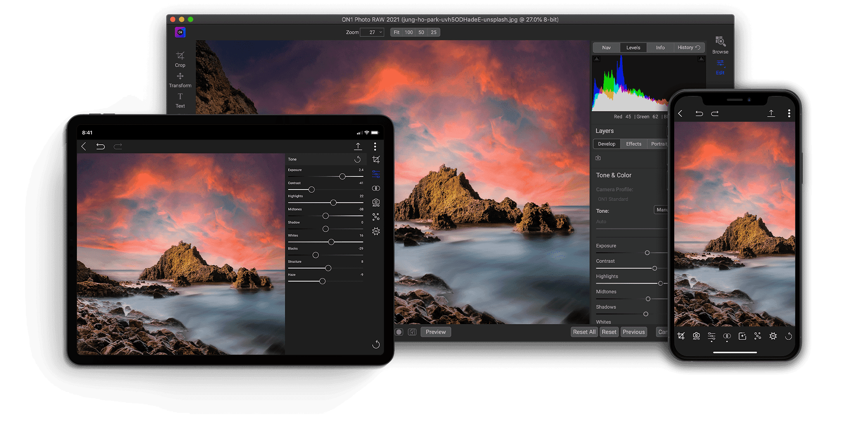Click the desktop Highlights slider handle
This screenshot has height=430, width=868.
pos(660,283)
